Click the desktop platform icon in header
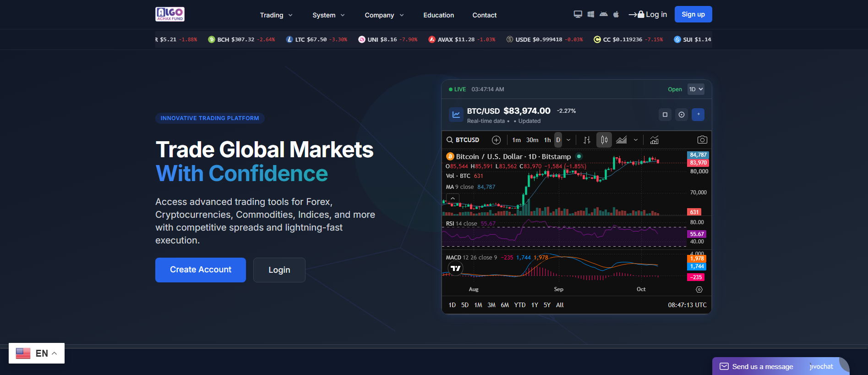Viewport: 868px width, 375px height. (x=578, y=14)
